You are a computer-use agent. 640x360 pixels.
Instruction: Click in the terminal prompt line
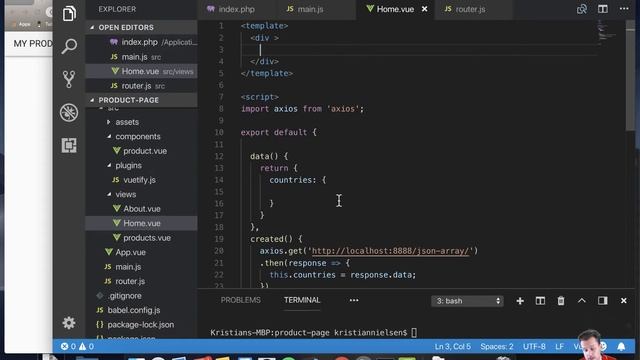click(313, 333)
